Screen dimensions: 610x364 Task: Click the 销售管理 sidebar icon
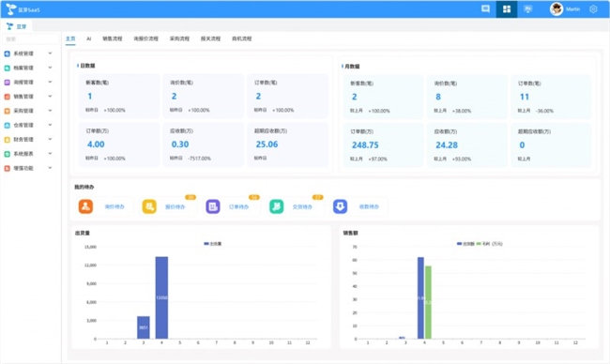(7, 97)
